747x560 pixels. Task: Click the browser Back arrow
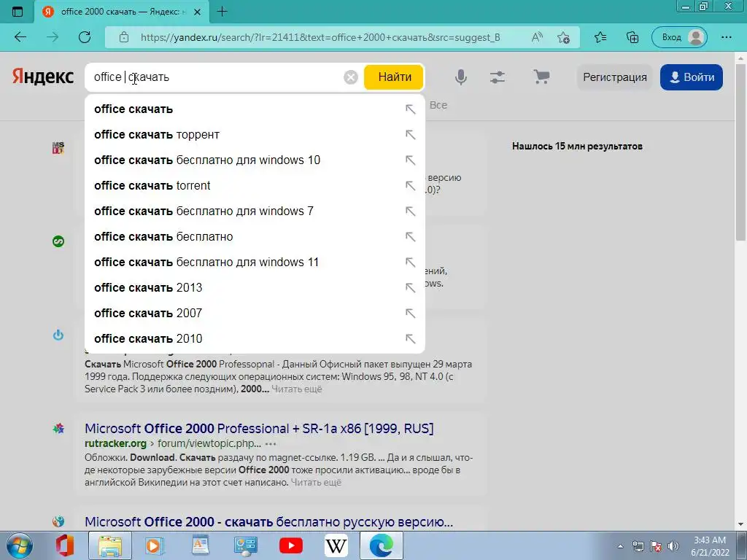(x=20, y=37)
